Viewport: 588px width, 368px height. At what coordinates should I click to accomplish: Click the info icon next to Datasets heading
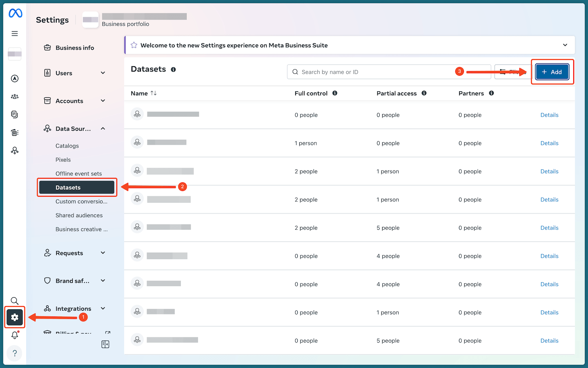(173, 70)
